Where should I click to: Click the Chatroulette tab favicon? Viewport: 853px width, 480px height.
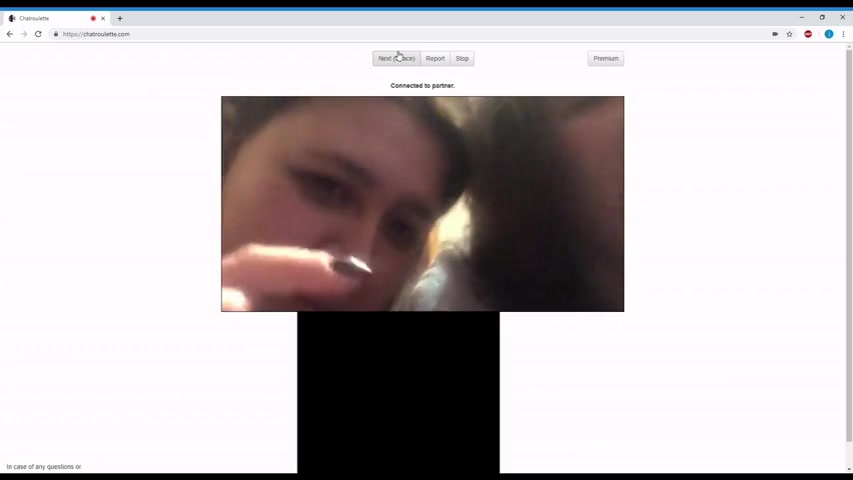pos(12,18)
